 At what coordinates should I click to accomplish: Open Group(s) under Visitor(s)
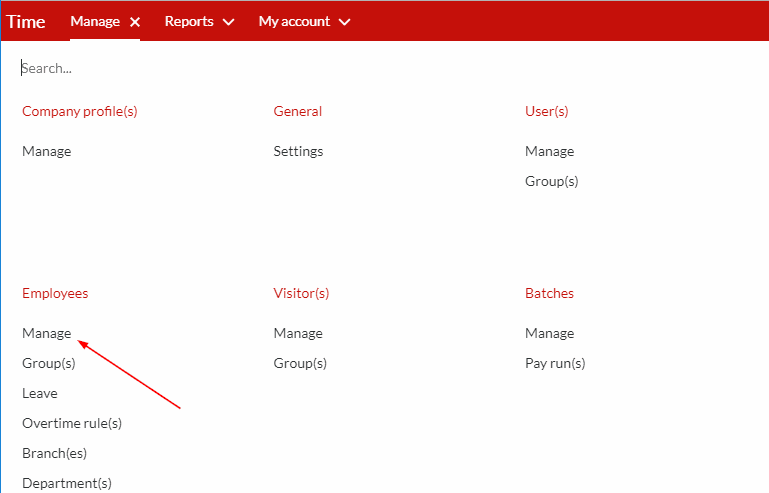pyautogui.click(x=300, y=363)
